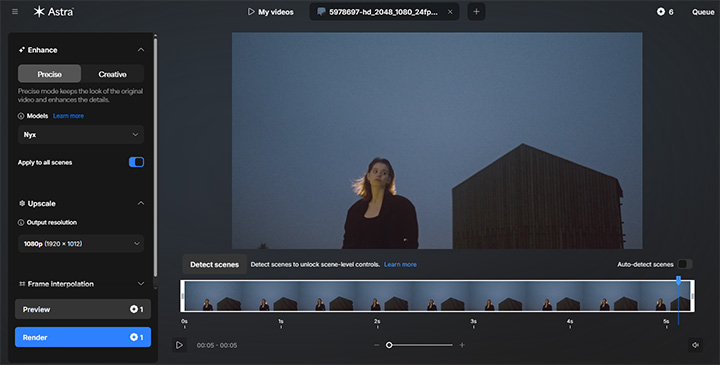Switch to Creative enhance mode

coord(112,74)
